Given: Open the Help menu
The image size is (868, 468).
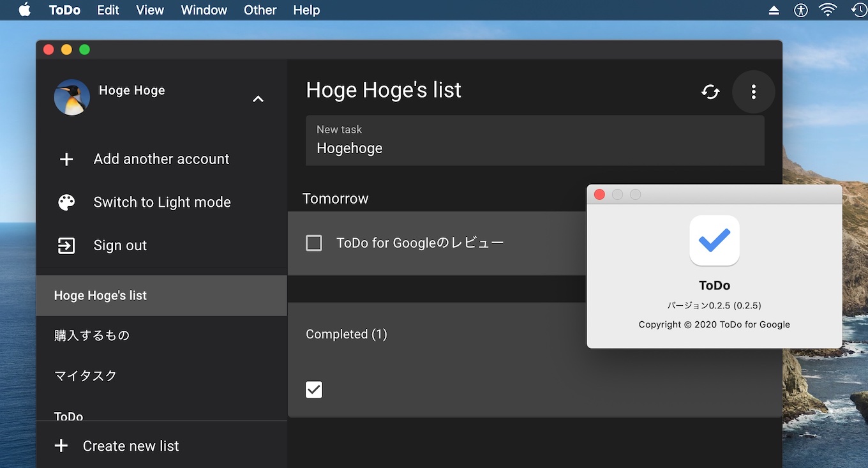Looking at the screenshot, I should [x=306, y=10].
